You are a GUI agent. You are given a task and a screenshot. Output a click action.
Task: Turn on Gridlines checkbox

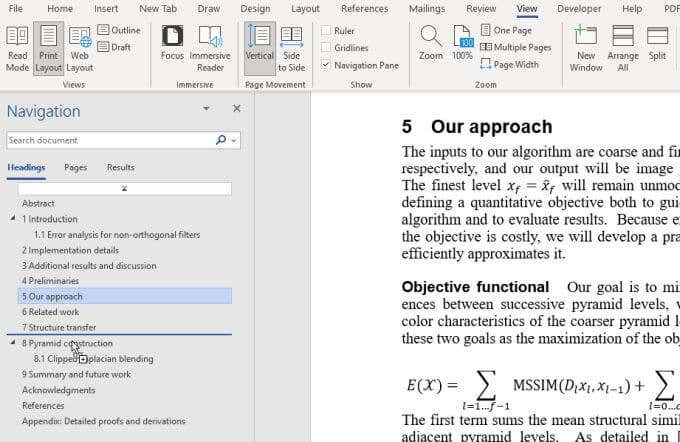coord(326,47)
